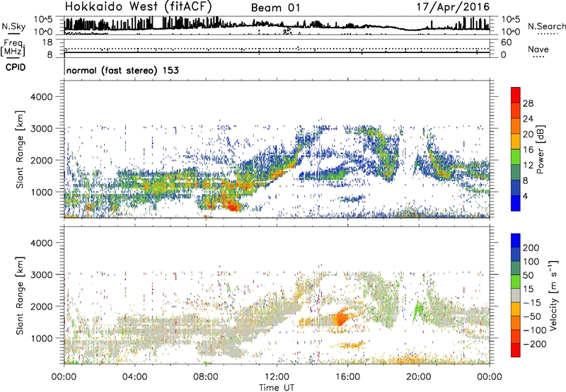The height and width of the screenshot is (392, 566).
Task: Select the 'Power [dB]' color bar title
Action: coord(541,149)
